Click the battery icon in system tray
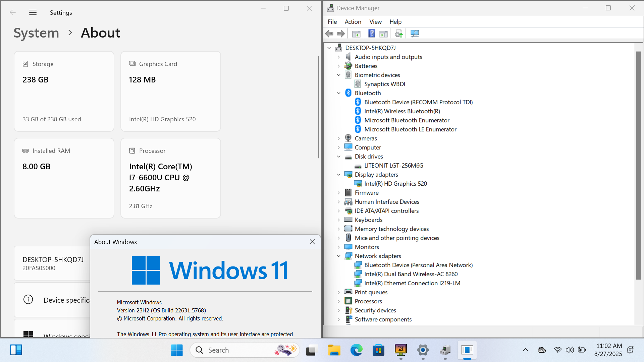This screenshot has width=644, height=362. click(x=582, y=350)
